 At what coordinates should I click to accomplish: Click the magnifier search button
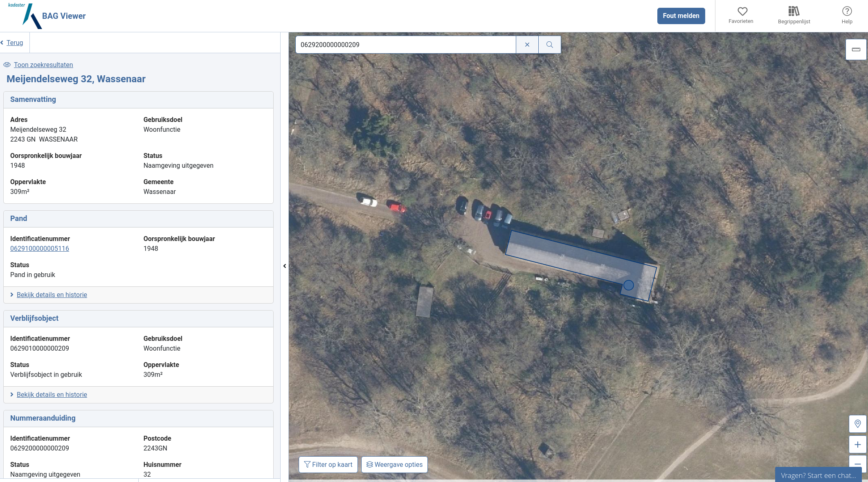pos(550,45)
